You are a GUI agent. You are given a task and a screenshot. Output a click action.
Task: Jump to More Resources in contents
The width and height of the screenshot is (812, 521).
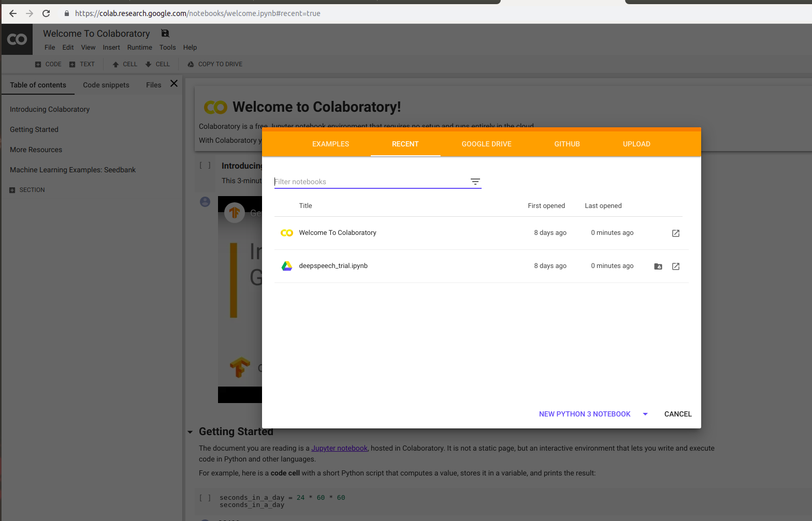point(36,150)
